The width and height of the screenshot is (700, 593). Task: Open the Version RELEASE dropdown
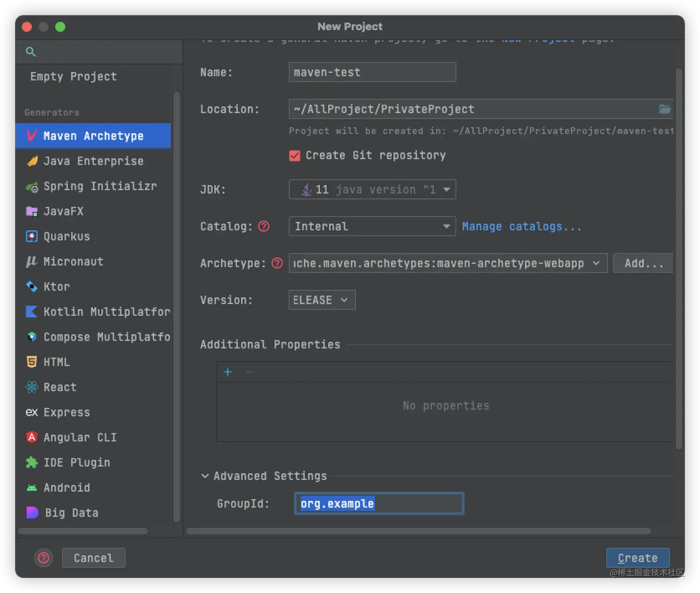coord(322,300)
